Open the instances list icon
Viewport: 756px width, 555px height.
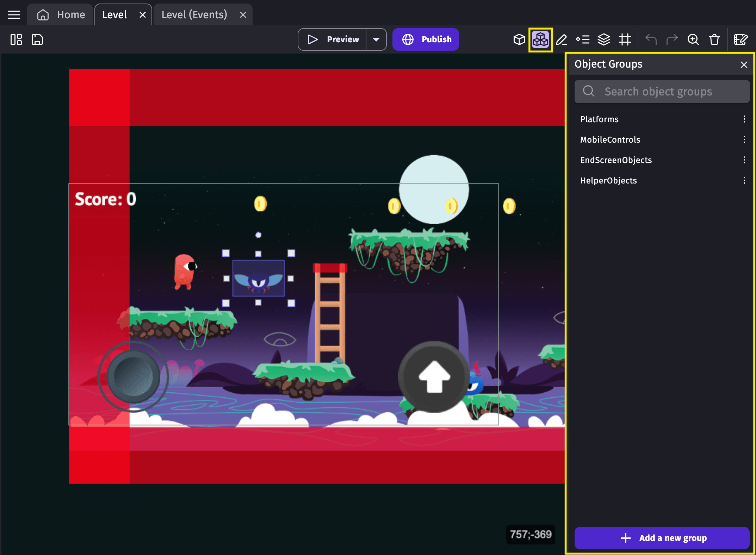point(583,39)
